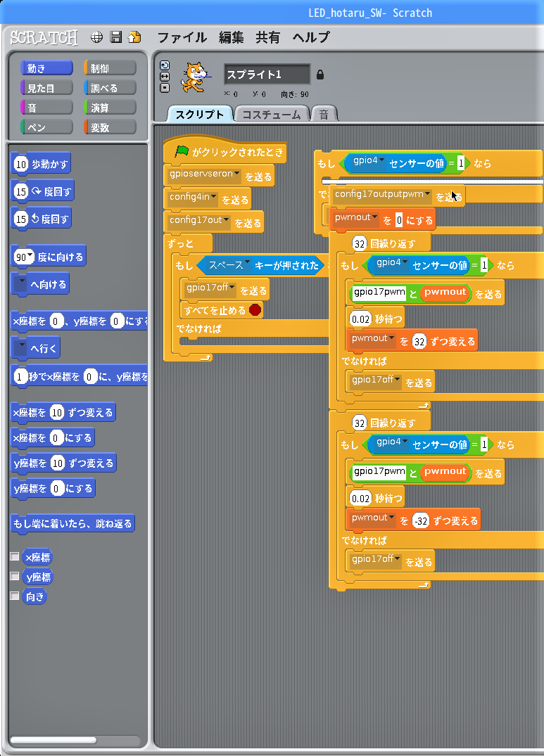This screenshot has width=544, height=756.
Task: Click the cat sprite thumbnail
Action: coord(194,77)
